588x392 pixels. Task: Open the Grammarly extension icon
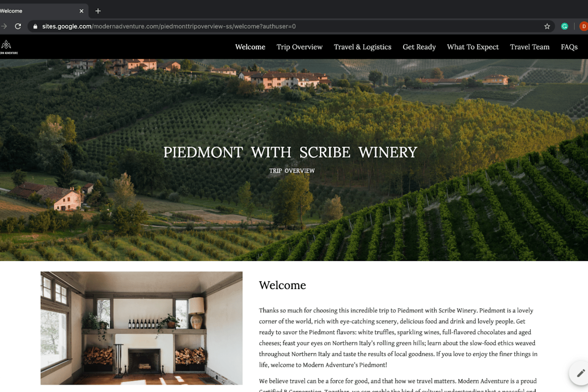point(564,26)
